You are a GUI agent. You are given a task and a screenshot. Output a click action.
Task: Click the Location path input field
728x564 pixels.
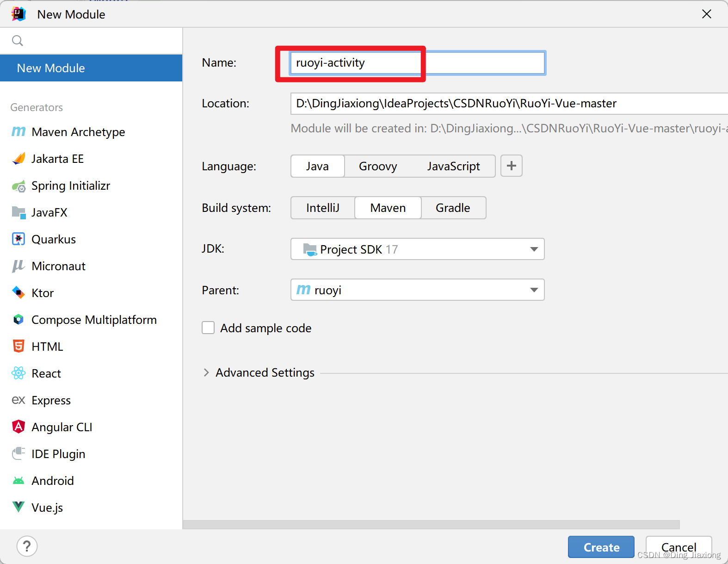pos(509,104)
